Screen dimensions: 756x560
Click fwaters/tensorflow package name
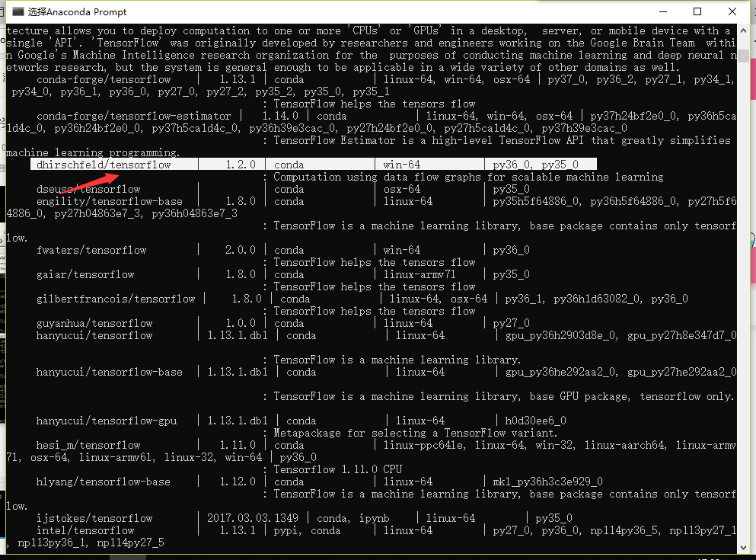pyautogui.click(x=91, y=250)
